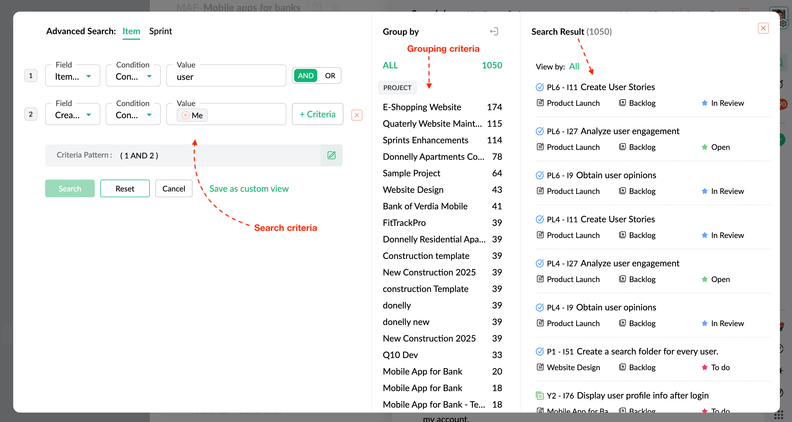Click the Search button
Screen dimensions: 792x422
pyautogui.click(x=70, y=189)
